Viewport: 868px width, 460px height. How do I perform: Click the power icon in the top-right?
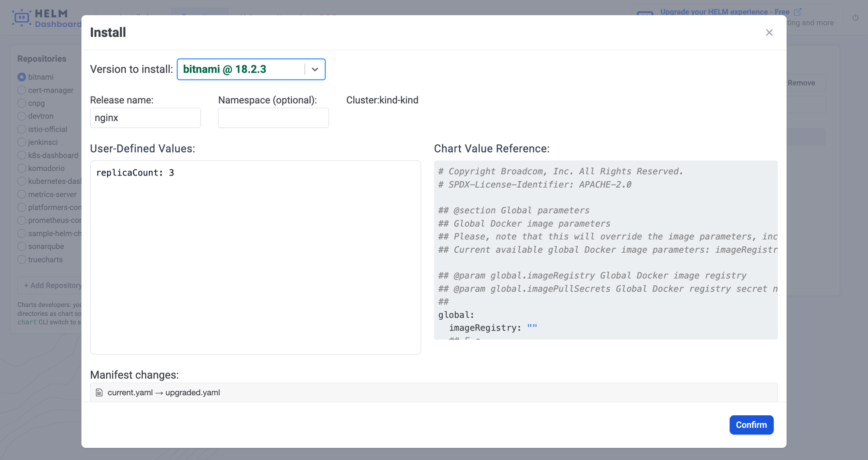[x=855, y=17]
